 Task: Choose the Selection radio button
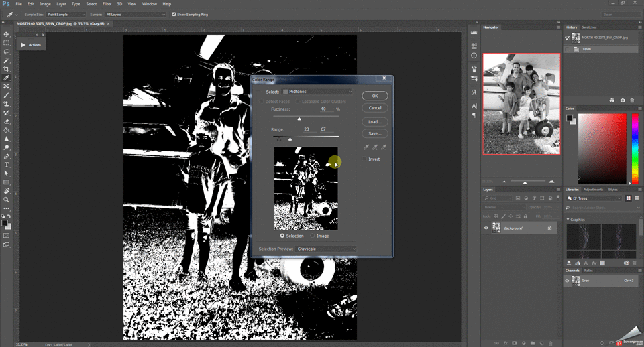[282, 236]
